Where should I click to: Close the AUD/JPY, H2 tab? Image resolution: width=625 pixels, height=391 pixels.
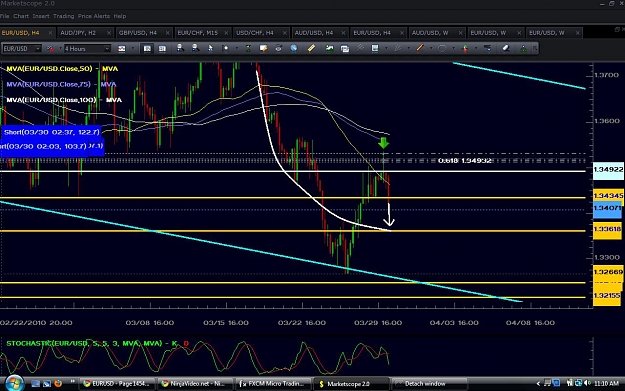coord(109,33)
